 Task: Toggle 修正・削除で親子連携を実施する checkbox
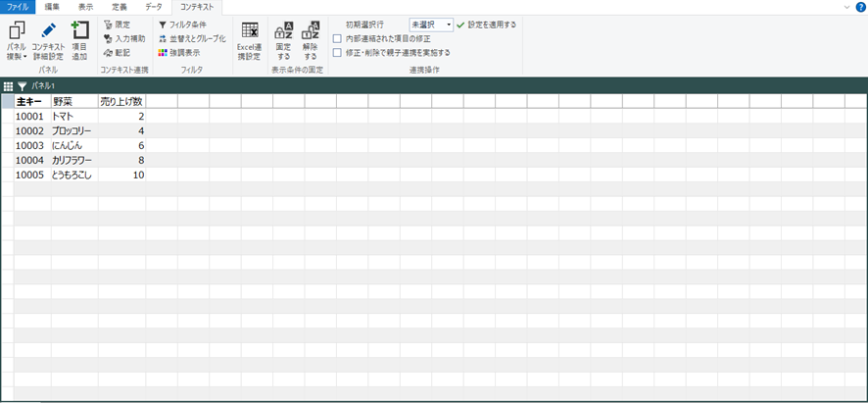(x=338, y=53)
